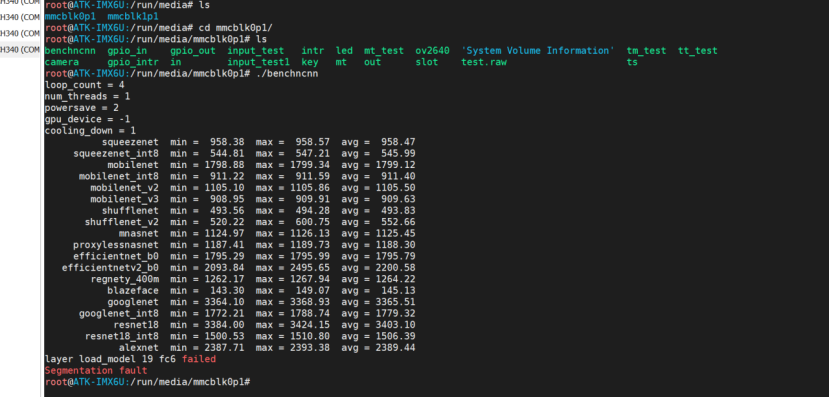The image size is (830, 397).
Task: Click the test.raw file name
Action: (484, 62)
